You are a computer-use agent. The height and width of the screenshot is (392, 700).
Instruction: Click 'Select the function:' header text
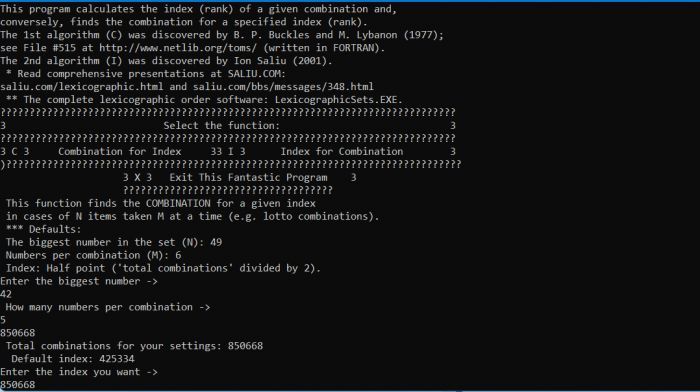coord(221,126)
